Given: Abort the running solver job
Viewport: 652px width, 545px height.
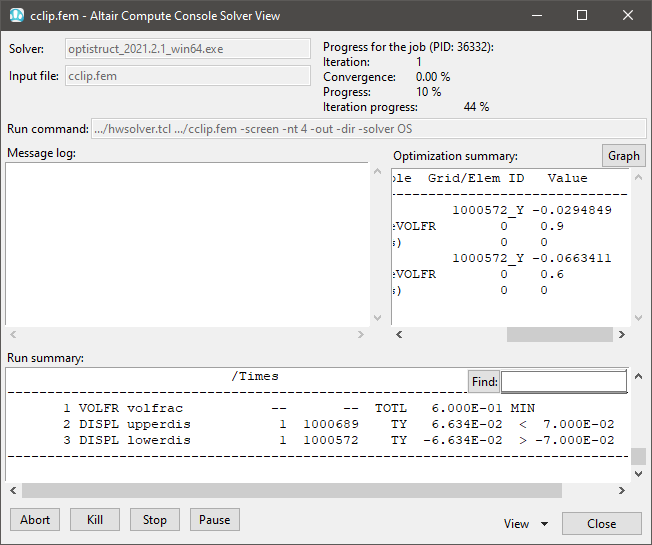Looking at the screenshot, I should (x=35, y=520).
